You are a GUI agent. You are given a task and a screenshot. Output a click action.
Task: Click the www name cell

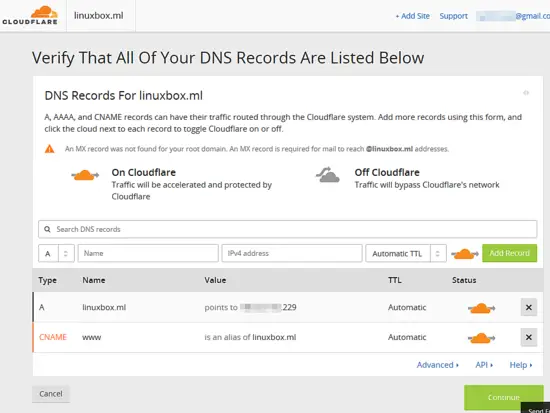pyautogui.click(x=92, y=338)
